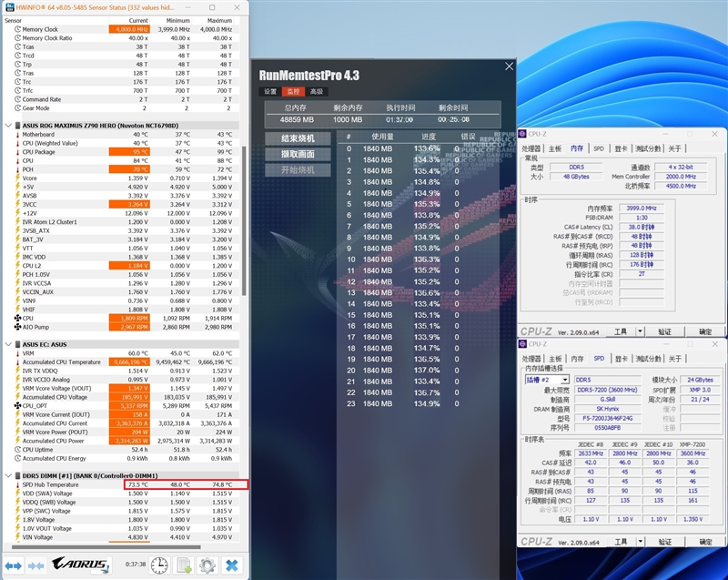Click 确定 button in upper CPU-Z window

pyautogui.click(x=705, y=331)
